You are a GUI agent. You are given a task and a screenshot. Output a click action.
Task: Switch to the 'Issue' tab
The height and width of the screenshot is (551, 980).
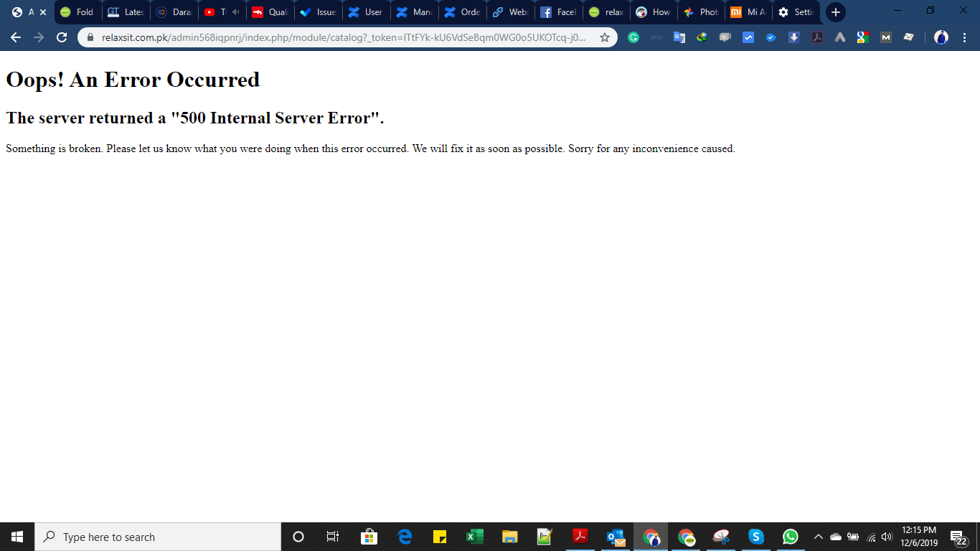(x=318, y=12)
